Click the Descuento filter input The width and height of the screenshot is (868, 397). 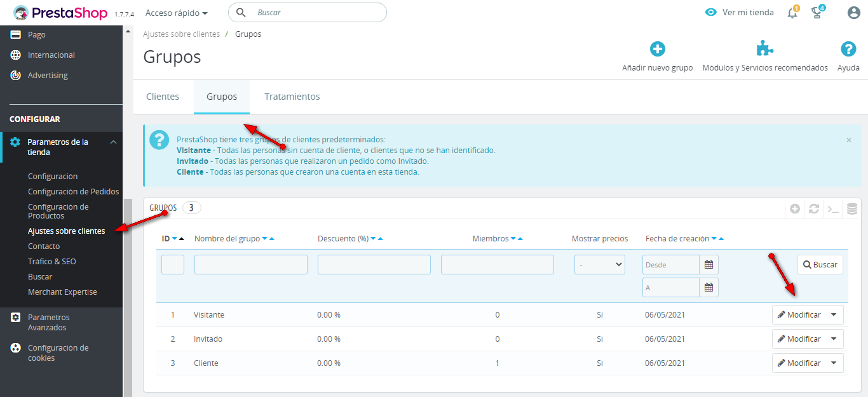374,264
